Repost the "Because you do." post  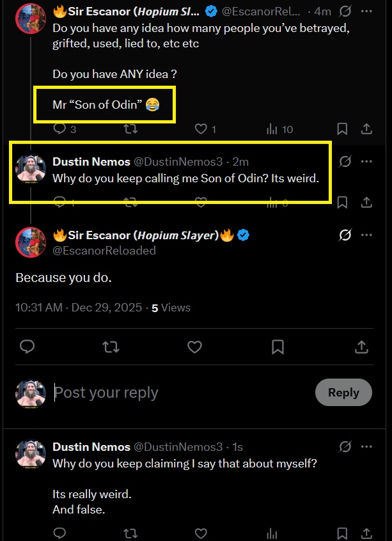click(x=111, y=347)
